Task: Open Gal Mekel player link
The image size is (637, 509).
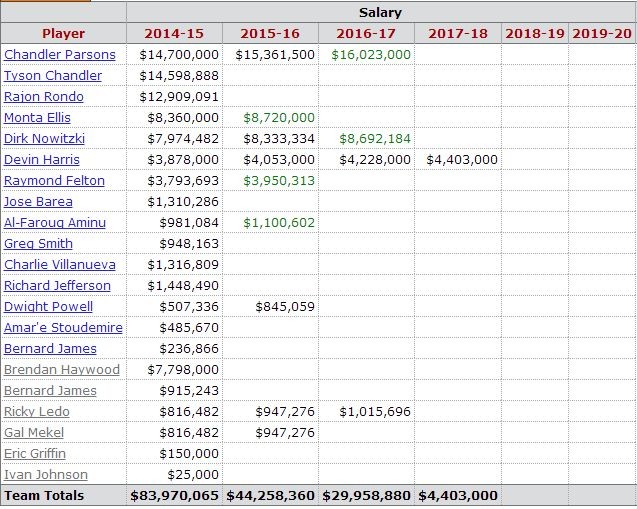Action: 34,432
